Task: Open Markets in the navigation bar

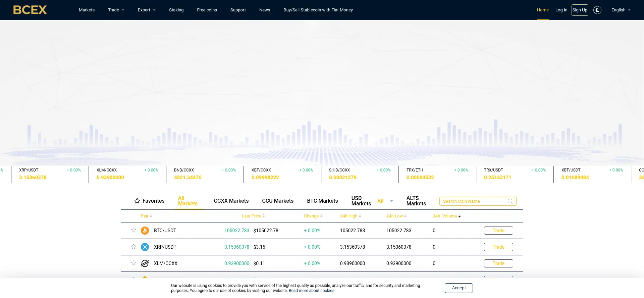Action: [x=87, y=10]
